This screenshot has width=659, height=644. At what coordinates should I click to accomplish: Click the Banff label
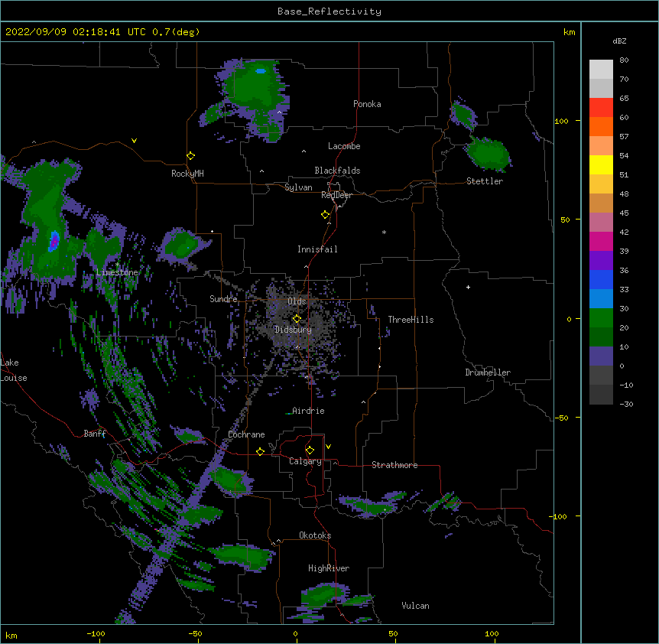(95, 434)
